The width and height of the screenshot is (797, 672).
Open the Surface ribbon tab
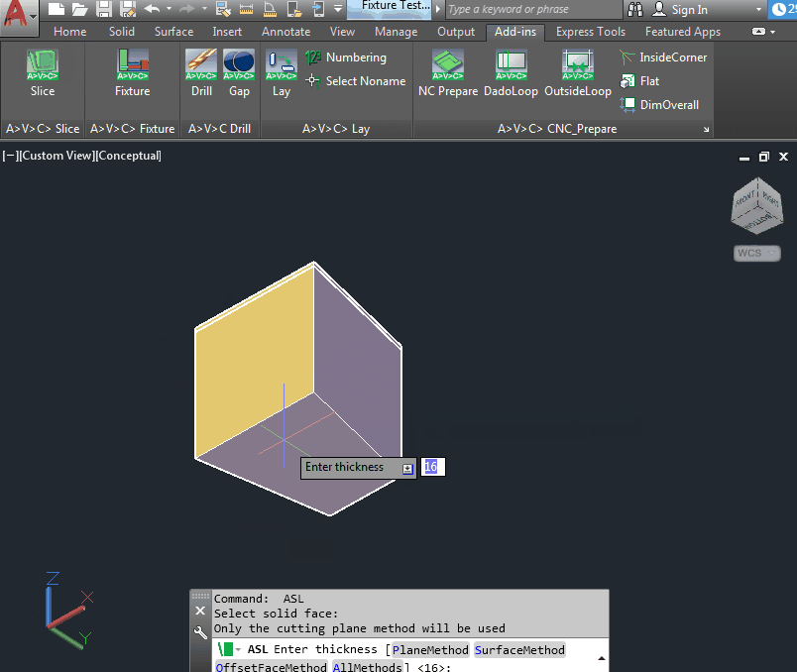(x=173, y=32)
